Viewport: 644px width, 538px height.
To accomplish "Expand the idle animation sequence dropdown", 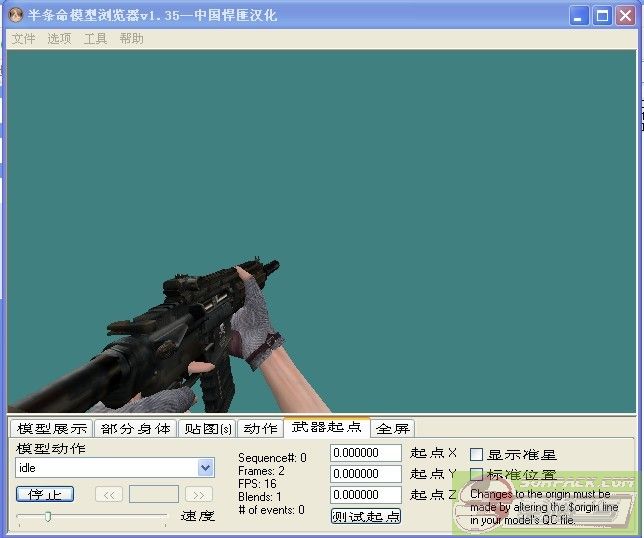I will pos(205,468).
